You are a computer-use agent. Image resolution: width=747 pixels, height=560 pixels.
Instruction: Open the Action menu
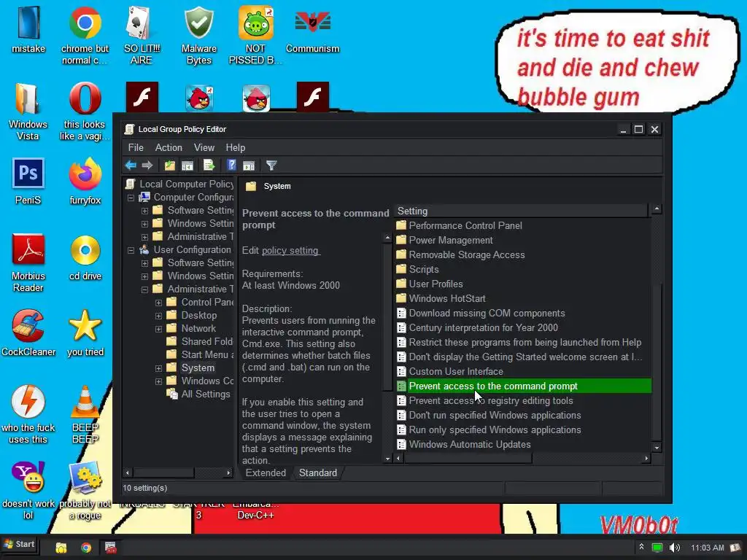(x=169, y=147)
